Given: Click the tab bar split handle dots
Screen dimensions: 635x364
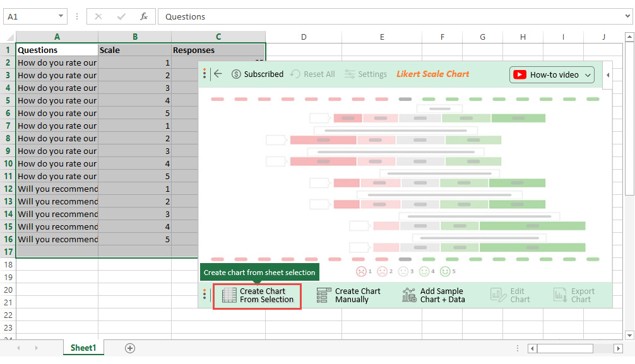Looking at the screenshot, I should (517, 348).
